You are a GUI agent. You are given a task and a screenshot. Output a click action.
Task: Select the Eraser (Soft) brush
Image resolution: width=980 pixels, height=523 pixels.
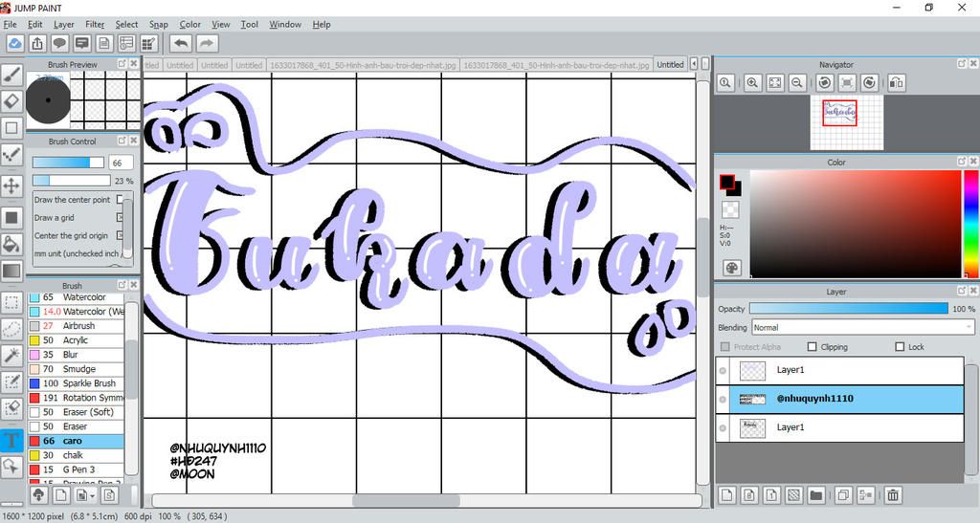click(76, 412)
